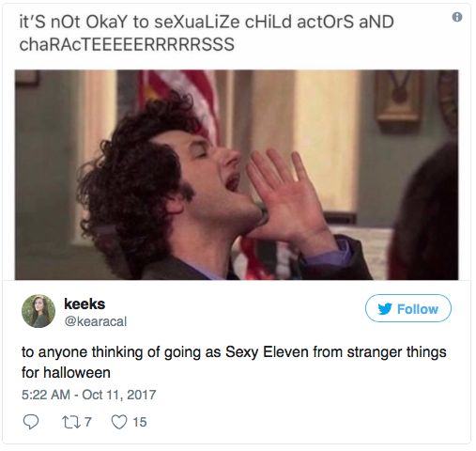
Task: Click the like count of 15
Action: point(140,422)
